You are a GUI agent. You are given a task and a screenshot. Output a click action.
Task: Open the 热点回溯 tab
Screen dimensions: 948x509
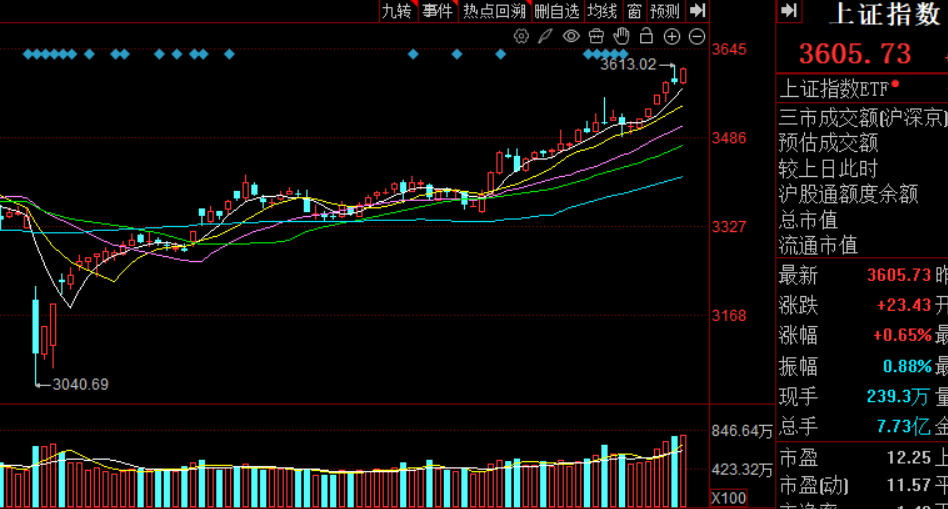point(493,11)
